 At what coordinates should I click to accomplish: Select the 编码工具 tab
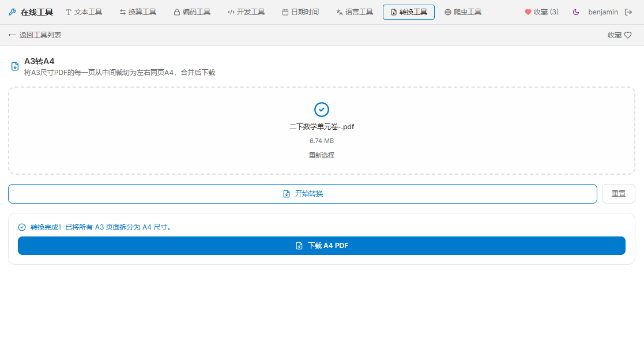[x=192, y=12]
